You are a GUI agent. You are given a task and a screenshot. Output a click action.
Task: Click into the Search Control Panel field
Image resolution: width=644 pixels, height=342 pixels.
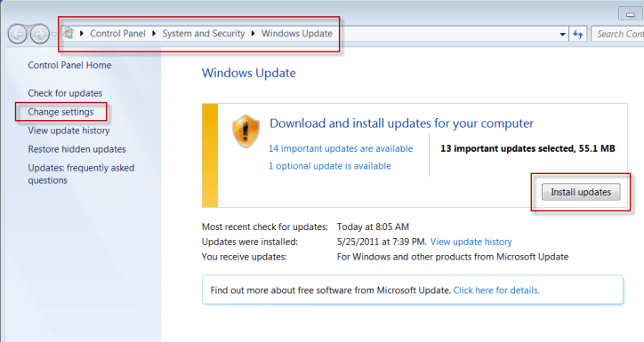click(618, 34)
